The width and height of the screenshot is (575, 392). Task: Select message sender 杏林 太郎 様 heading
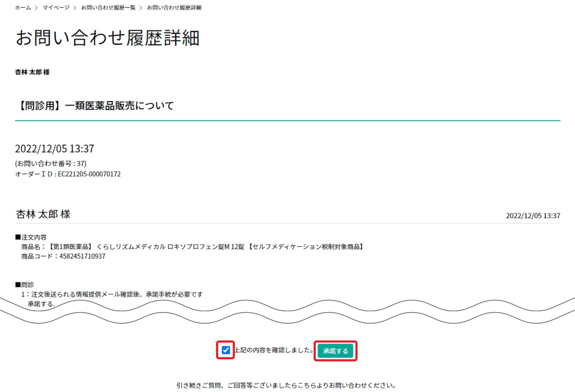coord(43,214)
